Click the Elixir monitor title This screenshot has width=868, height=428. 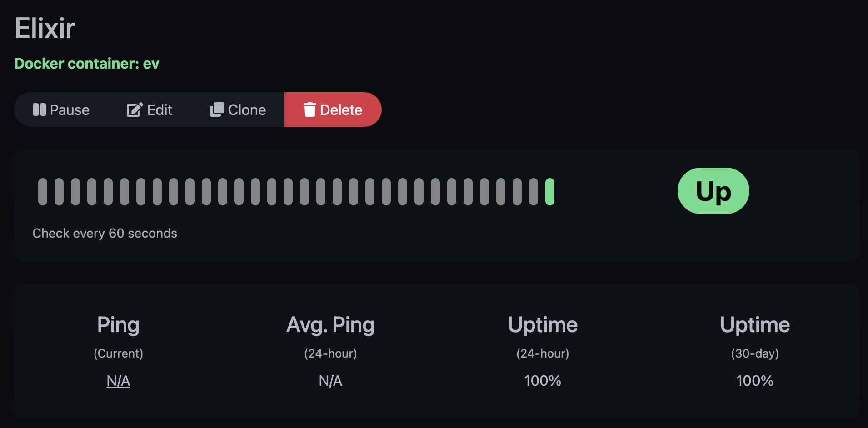(45, 28)
